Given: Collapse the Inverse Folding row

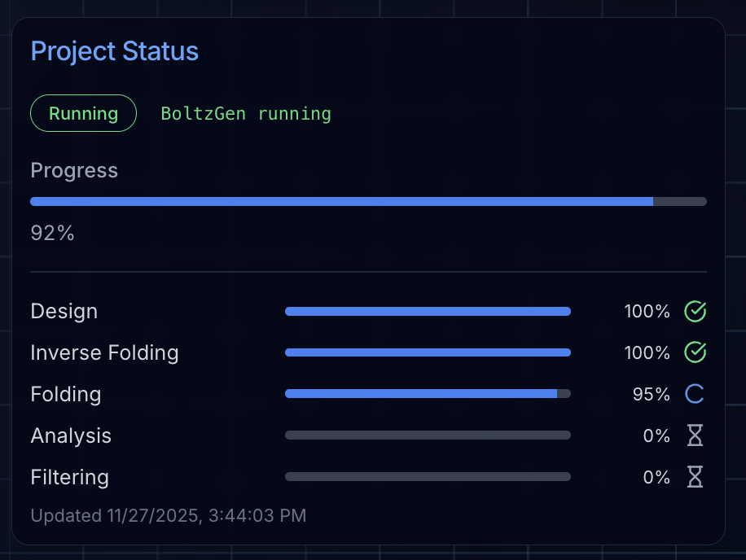Looking at the screenshot, I should click(104, 352).
